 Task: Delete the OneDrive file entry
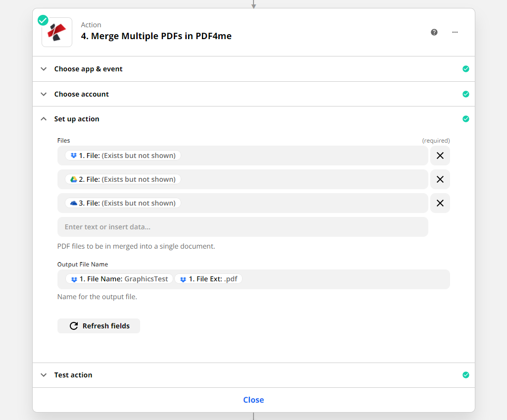pyautogui.click(x=440, y=203)
